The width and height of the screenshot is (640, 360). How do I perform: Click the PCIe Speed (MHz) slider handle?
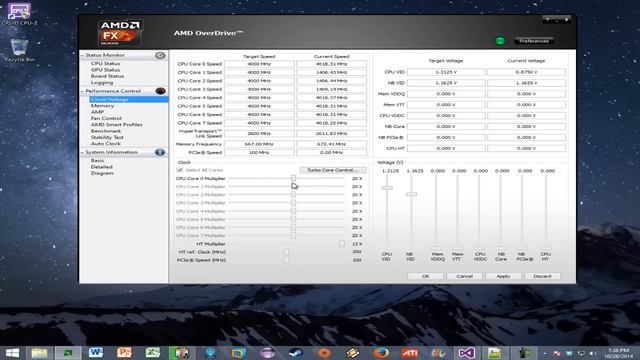(286, 260)
